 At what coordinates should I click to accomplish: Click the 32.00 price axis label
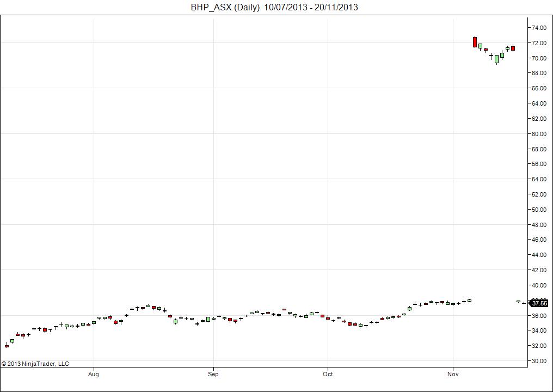point(539,345)
